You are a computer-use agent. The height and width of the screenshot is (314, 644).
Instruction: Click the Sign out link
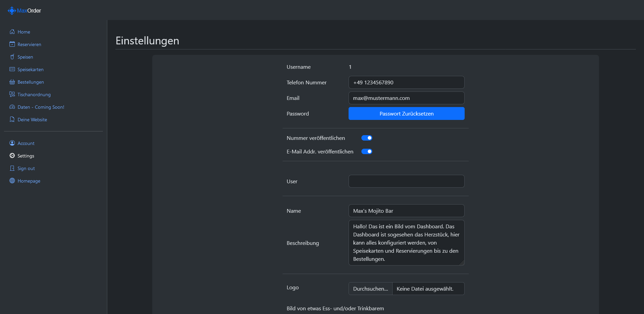click(26, 168)
